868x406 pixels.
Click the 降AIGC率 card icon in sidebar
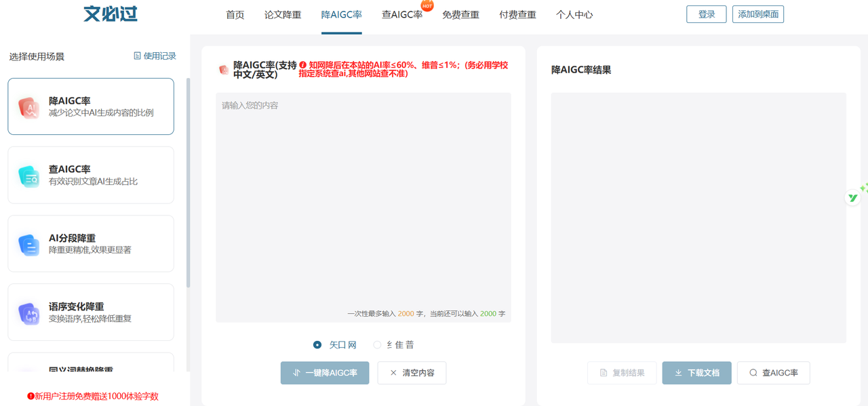pyautogui.click(x=28, y=107)
